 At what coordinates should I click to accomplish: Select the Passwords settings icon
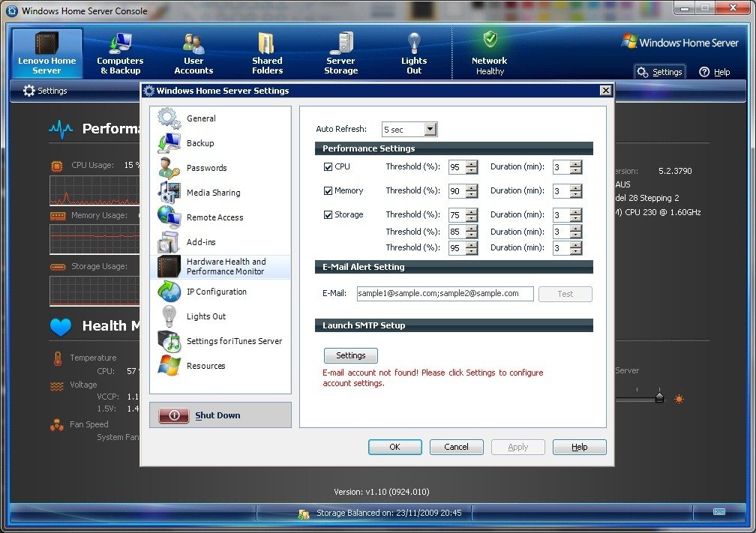(x=169, y=168)
